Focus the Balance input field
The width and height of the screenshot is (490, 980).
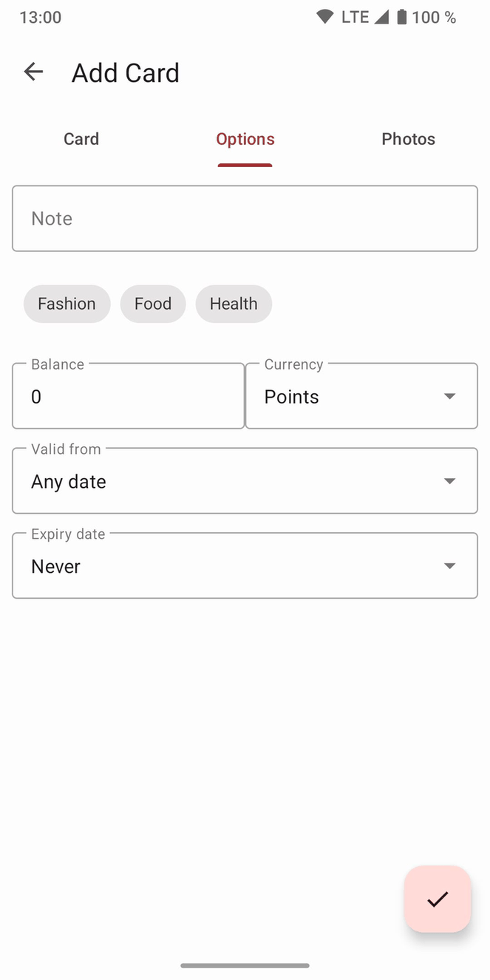pyautogui.click(x=128, y=396)
